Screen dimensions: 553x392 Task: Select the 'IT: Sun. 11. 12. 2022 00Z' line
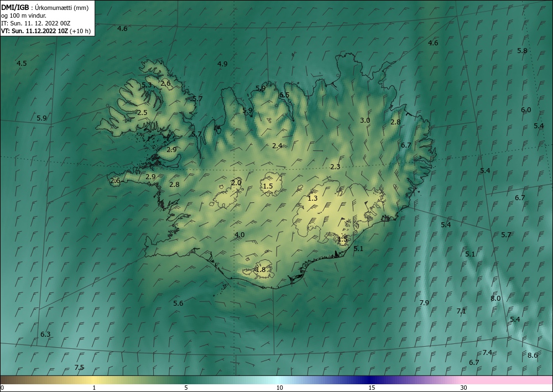click(x=35, y=23)
